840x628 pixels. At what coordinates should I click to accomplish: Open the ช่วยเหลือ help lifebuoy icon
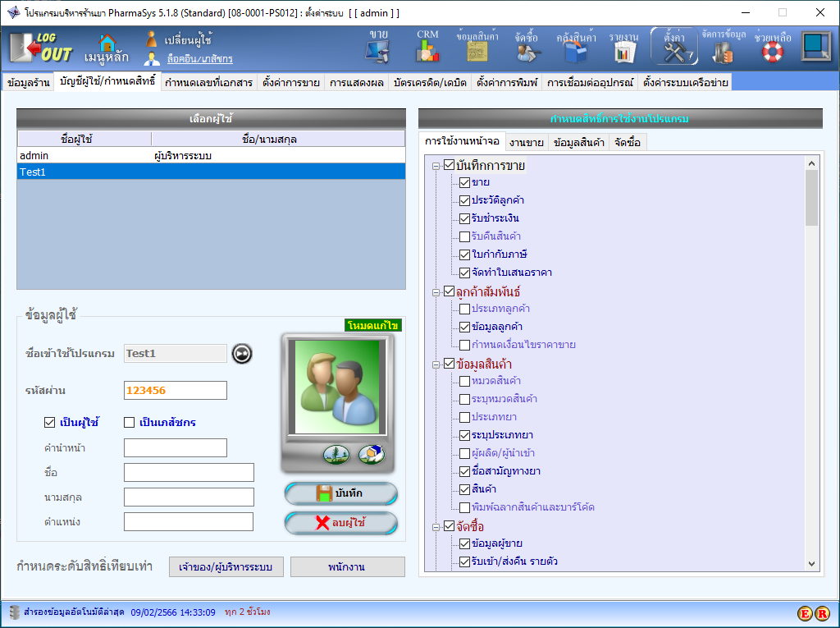[x=773, y=52]
